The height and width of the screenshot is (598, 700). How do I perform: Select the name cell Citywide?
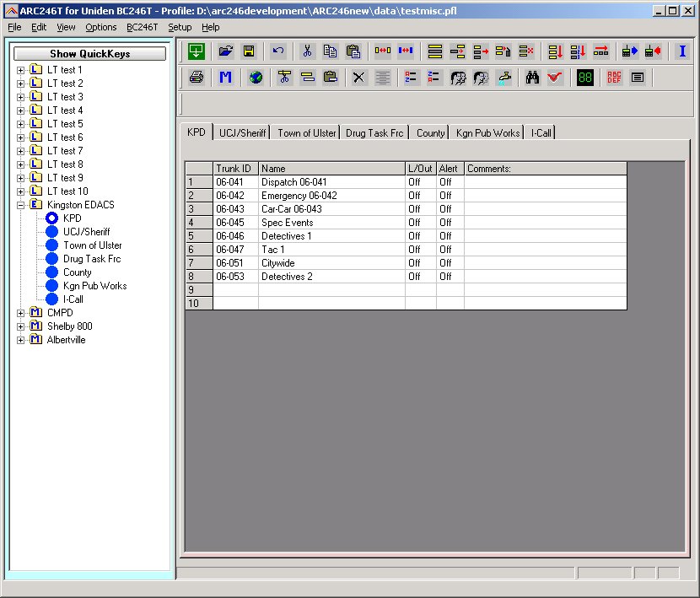331,263
